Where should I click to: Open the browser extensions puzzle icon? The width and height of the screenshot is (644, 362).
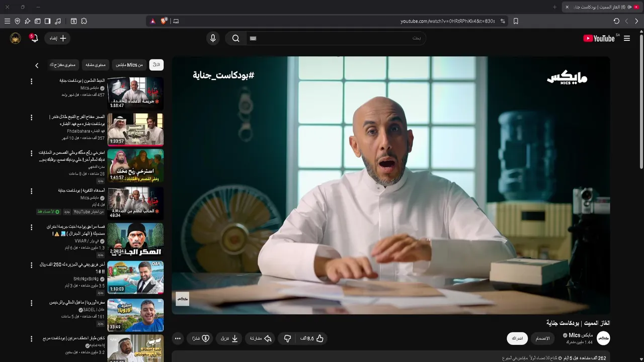84,21
